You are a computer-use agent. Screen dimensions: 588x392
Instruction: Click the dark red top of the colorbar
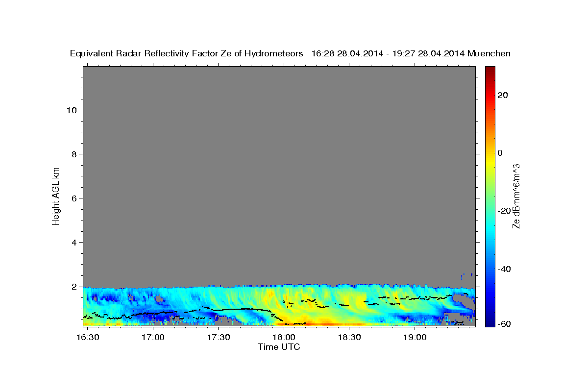[490, 70]
